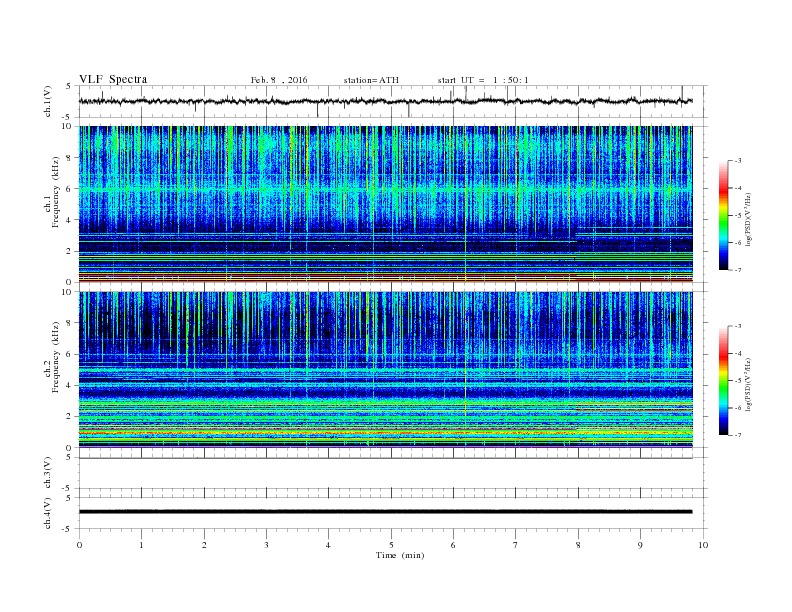This screenshot has width=792, height=612.
Task: Click the "5" tick on the Time axis
Action: pos(391,545)
